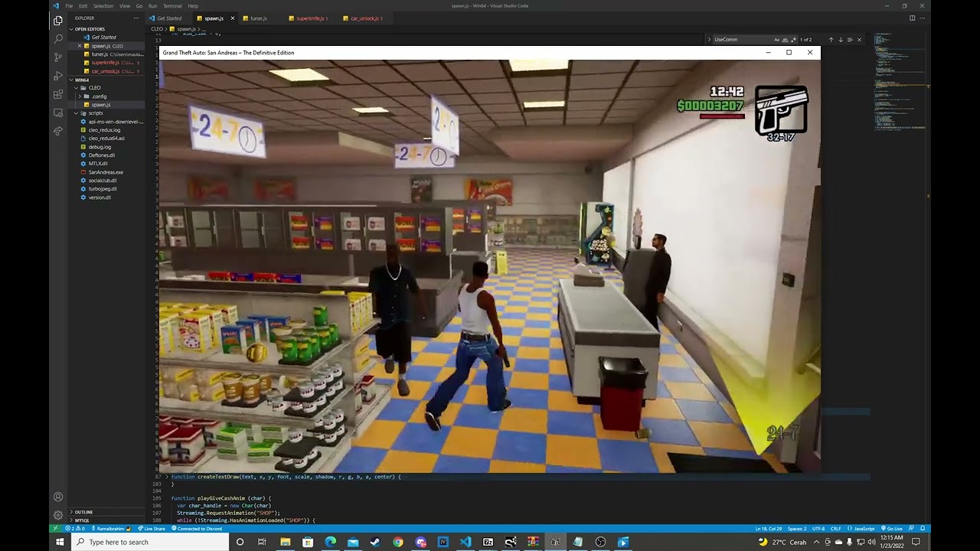Go to previous find match
The width and height of the screenshot is (980, 551).
[831, 40]
